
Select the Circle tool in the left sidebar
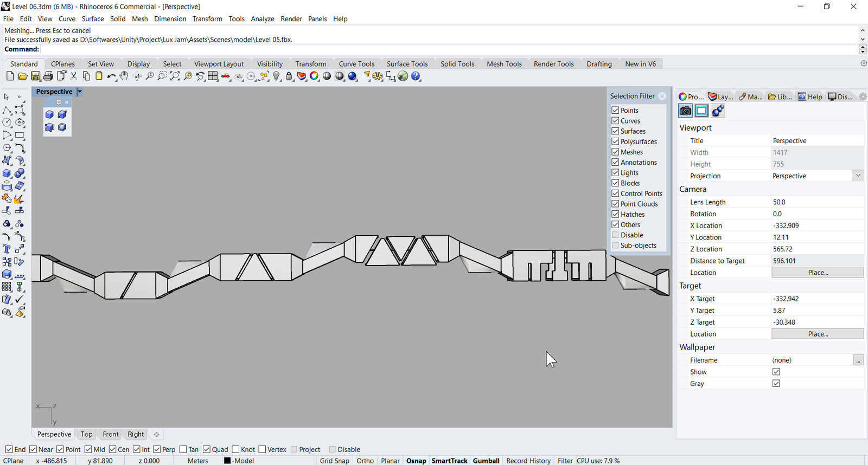pyautogui.click(x=7, y=122)
